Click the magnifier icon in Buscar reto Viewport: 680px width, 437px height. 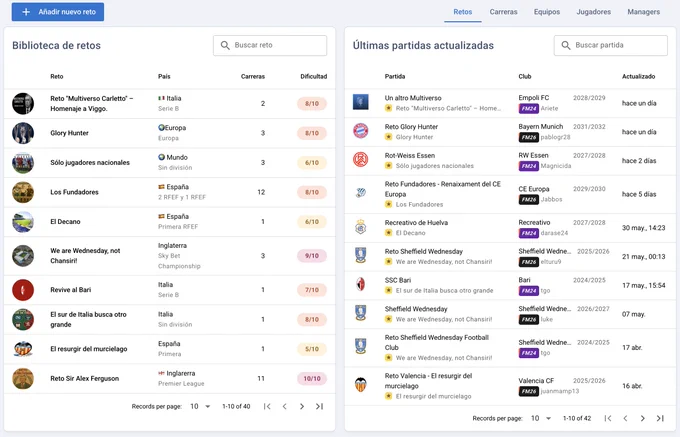(x=225, y=45)
